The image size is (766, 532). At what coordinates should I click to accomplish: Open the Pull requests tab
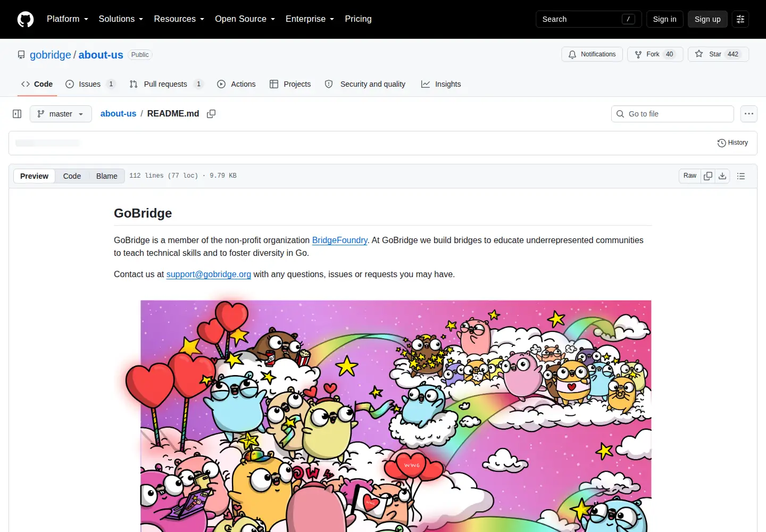[x=166, y=84]
